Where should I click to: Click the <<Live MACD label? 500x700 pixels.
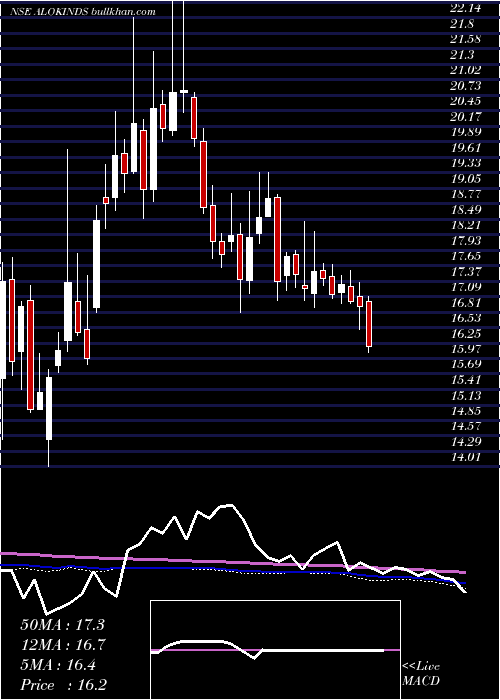pos(421,674)
